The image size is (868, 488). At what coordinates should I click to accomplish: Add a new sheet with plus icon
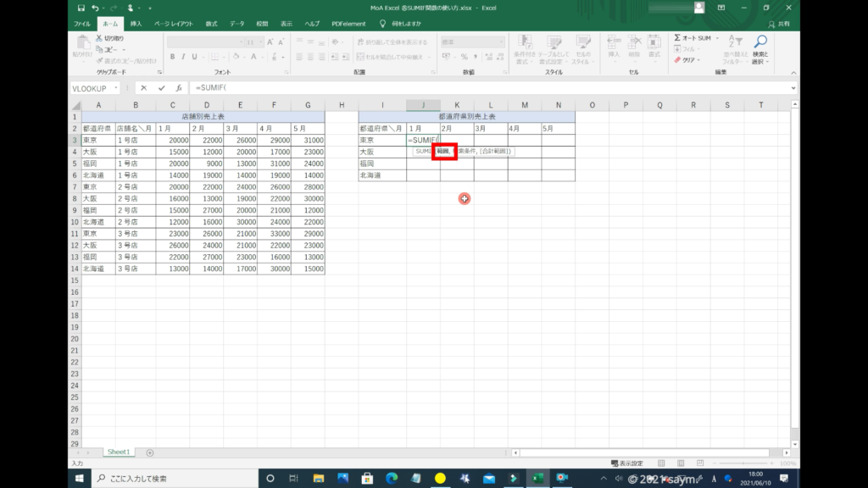click(x=150, y=452)
